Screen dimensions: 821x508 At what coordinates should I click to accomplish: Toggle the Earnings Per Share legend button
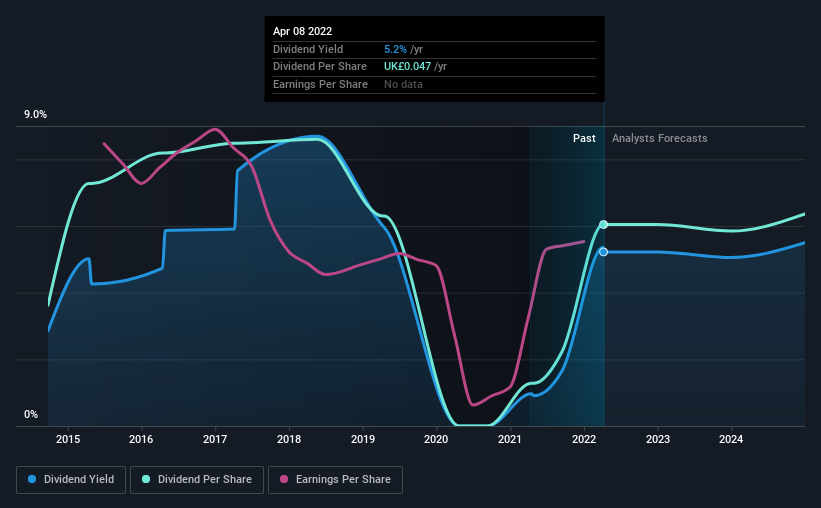point(335,480)
